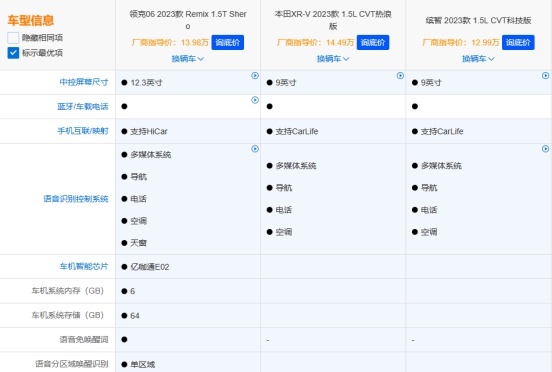Open the 缤智 2023款 1.5L CVT科技版 title
This screenshot has width=552, height=372.
(478, 20)
